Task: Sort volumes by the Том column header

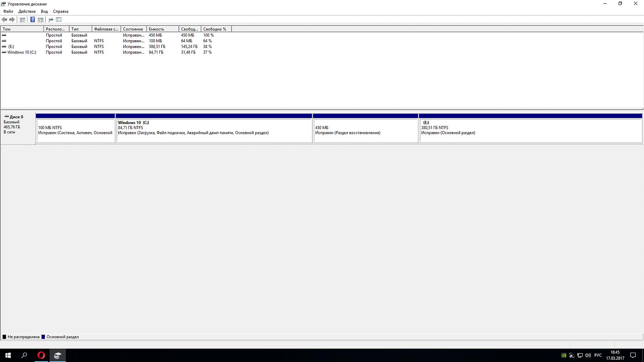Action: [x=22, y=29]
